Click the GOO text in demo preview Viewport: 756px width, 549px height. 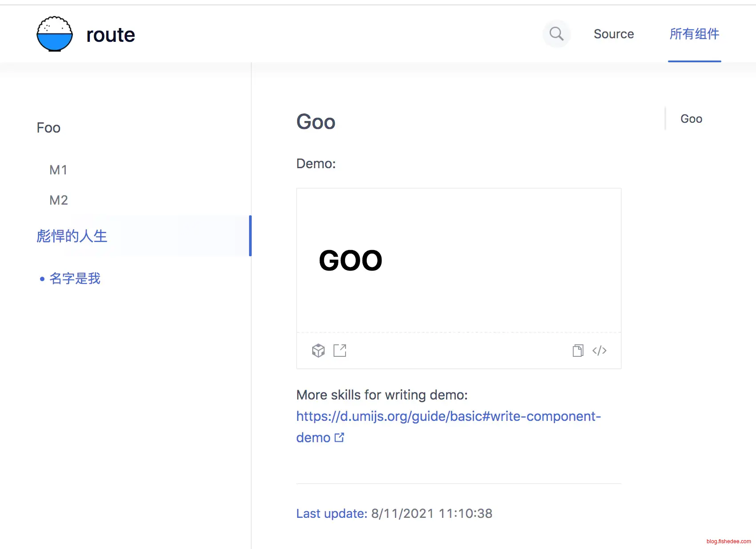350,261
